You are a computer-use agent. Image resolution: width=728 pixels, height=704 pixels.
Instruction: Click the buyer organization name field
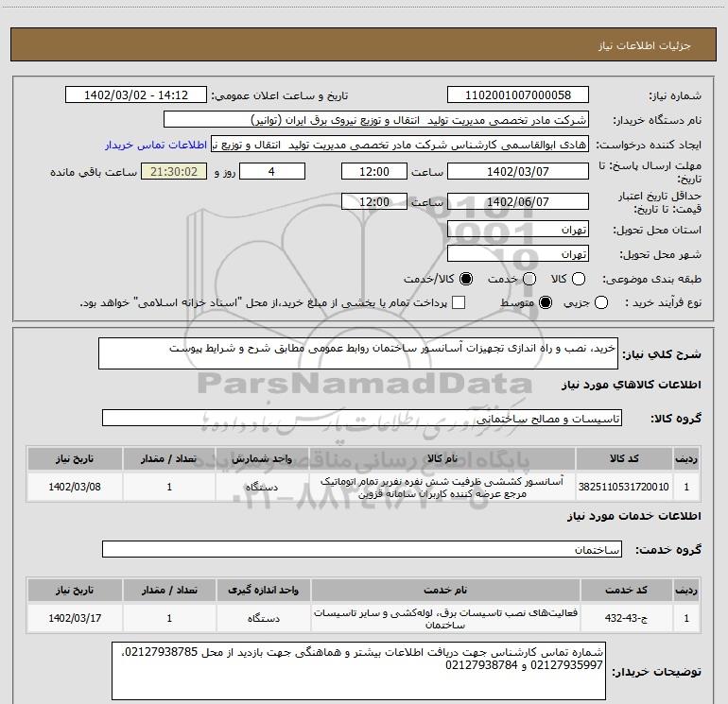pyautogui.click(x=376, y=120)
